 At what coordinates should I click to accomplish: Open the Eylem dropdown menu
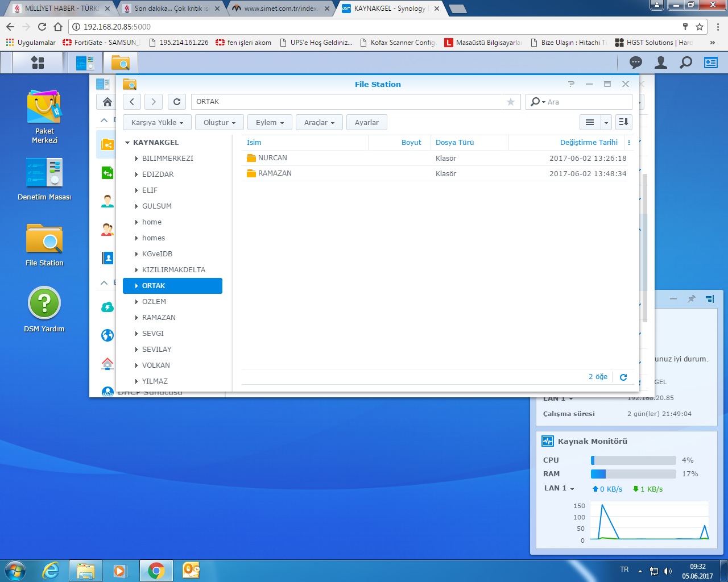click(x=270, y=122)
